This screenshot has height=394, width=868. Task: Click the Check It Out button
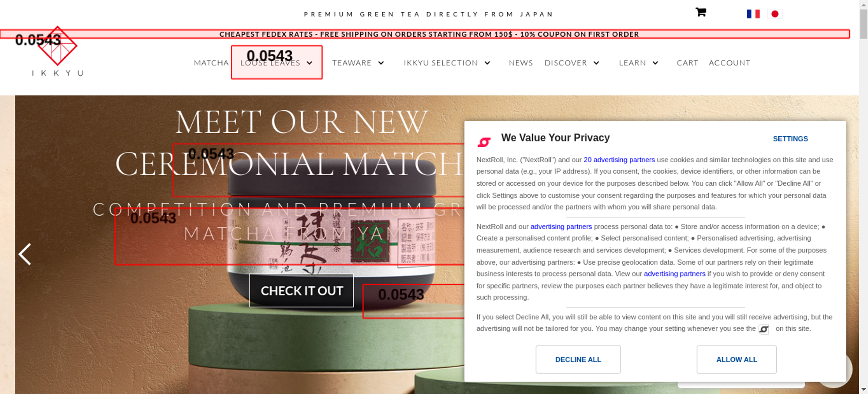(x=302, y=291)
